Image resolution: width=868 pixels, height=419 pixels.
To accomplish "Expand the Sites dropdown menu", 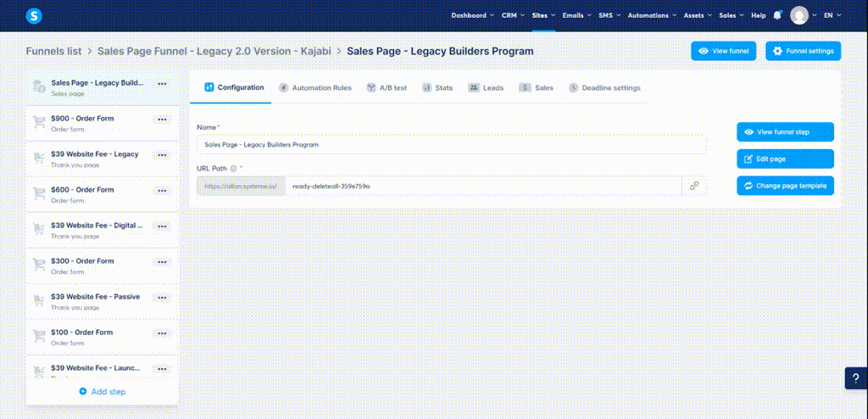I will click(543, 15).
